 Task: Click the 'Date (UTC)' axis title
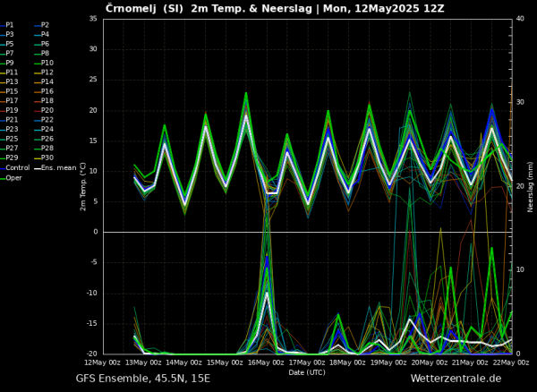pyautogui.click(x=307, y=372)
